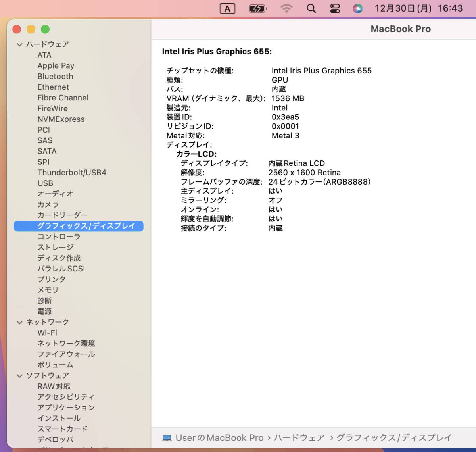Select Wi-Fi under network section
The height and width of the screenshot is (452, 476).
click(x=47, y=333)
